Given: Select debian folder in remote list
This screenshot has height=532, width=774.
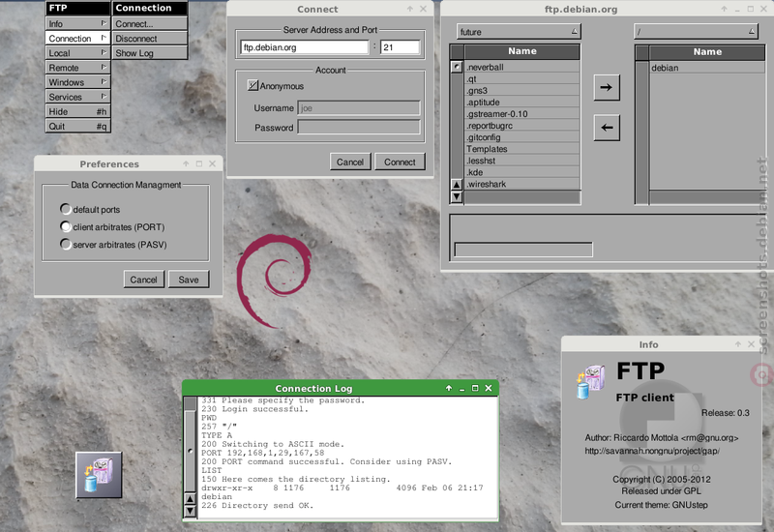Looking at the screenshot, I should (x=707, y=68).
